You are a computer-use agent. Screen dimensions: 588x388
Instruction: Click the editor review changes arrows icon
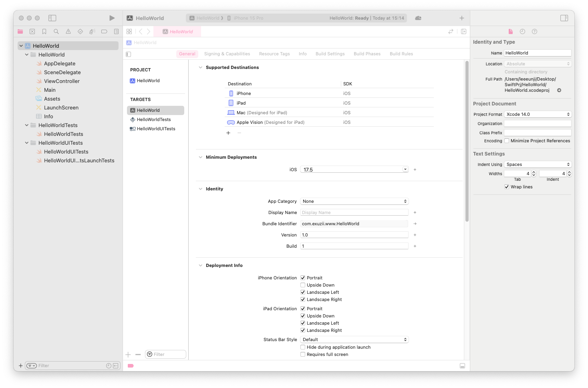coord(451,31)
